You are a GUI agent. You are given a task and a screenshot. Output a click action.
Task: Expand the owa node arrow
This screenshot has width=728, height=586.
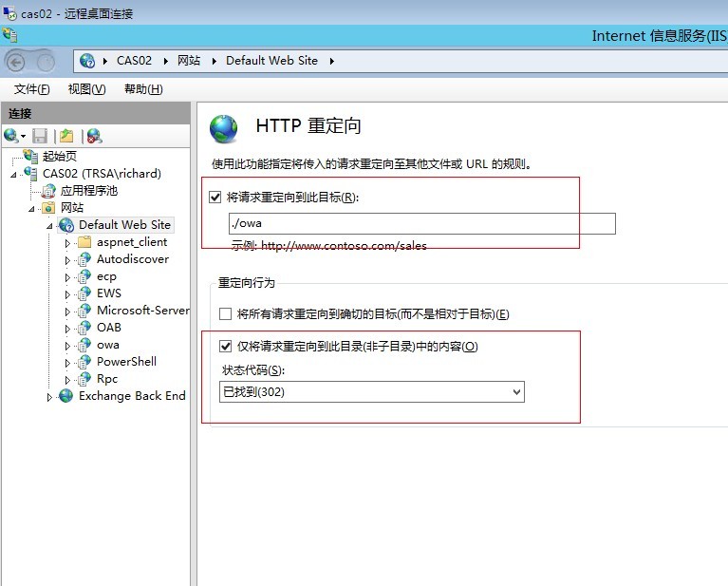pos(67,346)
